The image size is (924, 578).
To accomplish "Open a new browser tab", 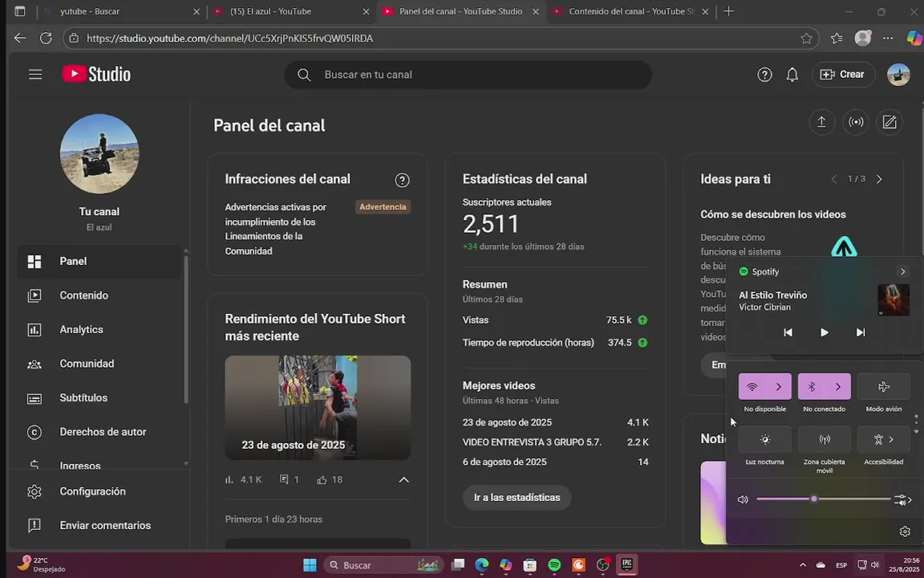I will (728, 11).
